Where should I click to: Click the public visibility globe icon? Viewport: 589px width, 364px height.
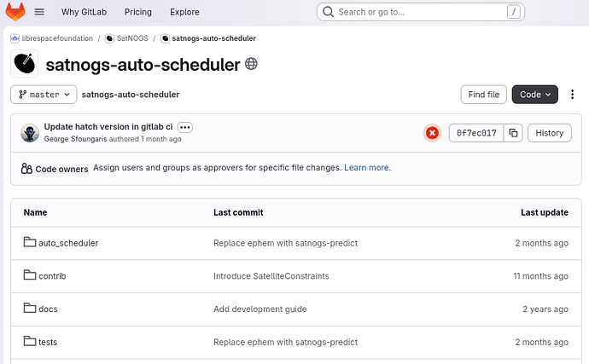click(251, 64)
